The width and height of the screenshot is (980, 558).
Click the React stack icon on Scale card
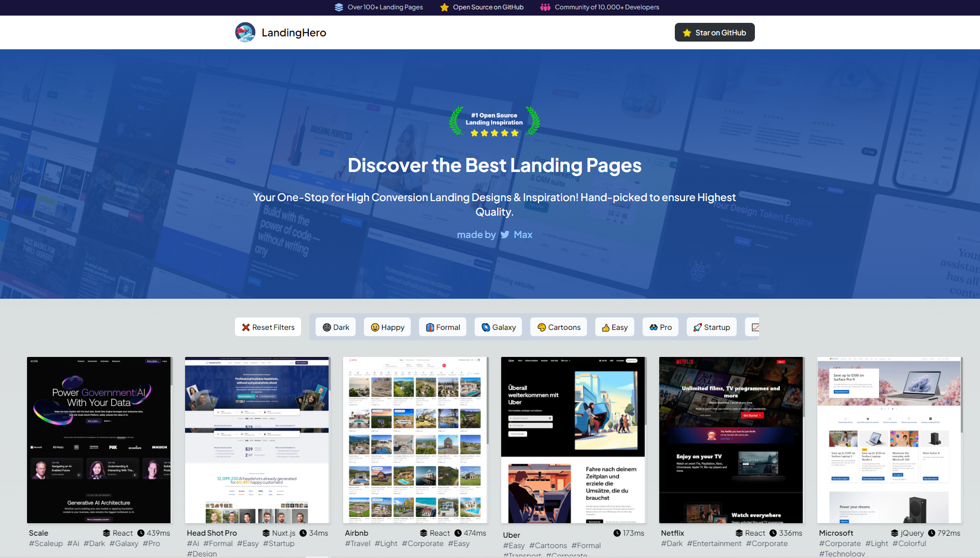click(x=107, y=533)
